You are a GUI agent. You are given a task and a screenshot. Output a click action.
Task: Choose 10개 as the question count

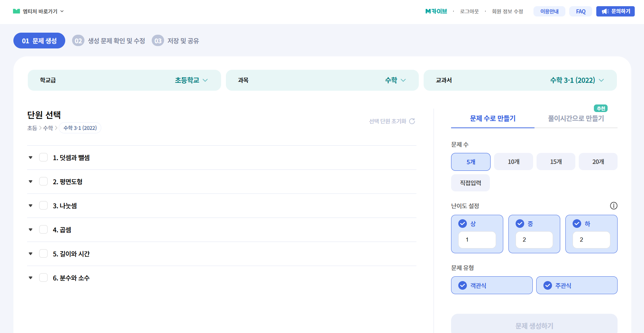pyautogui.click(x=514, y=162)
